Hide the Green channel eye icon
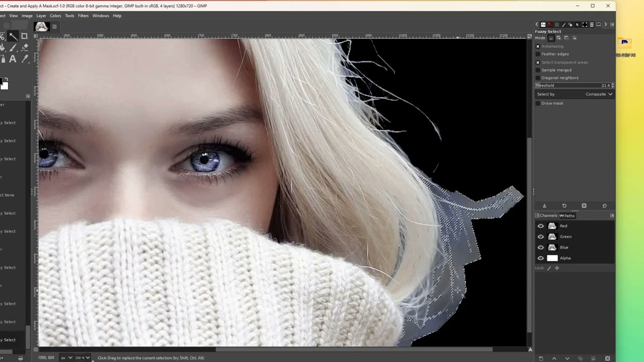 point(541,237)
